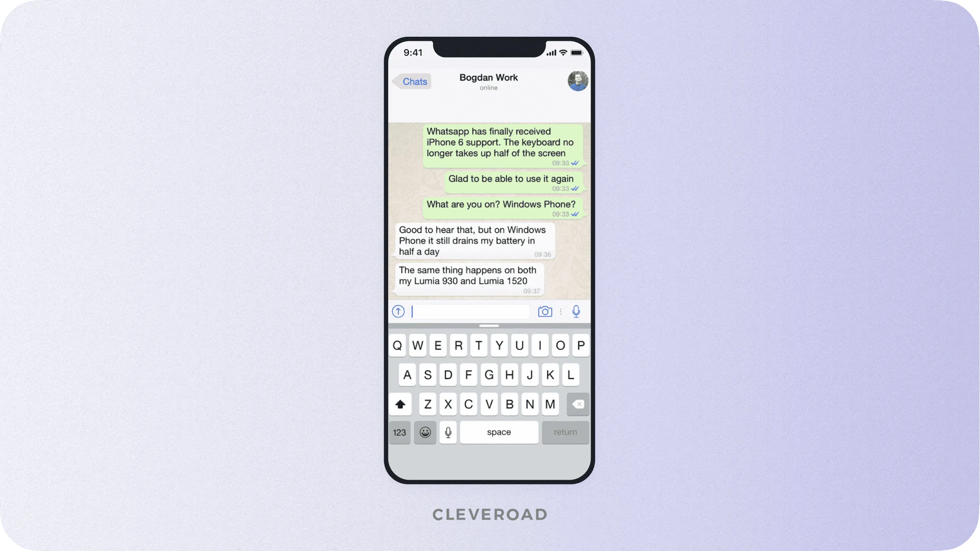Tap the shift/caps lock key
Image resolution: width=980 pixels, height=551 pixels.
[400, 404]
